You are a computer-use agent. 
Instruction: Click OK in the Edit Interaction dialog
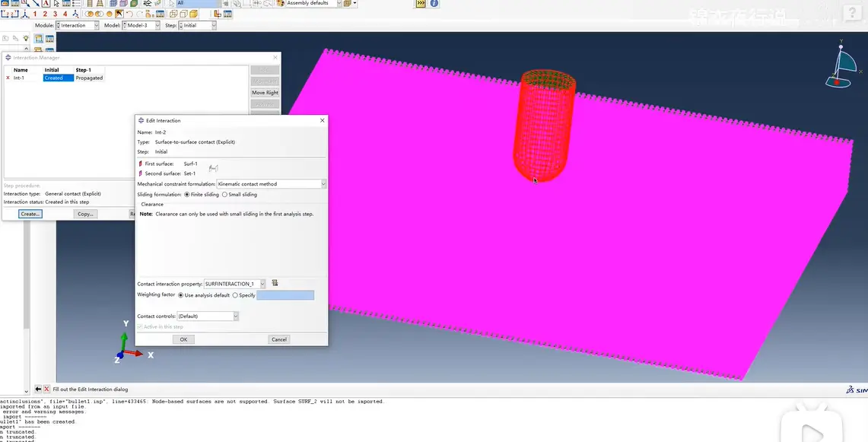[183, 339]
